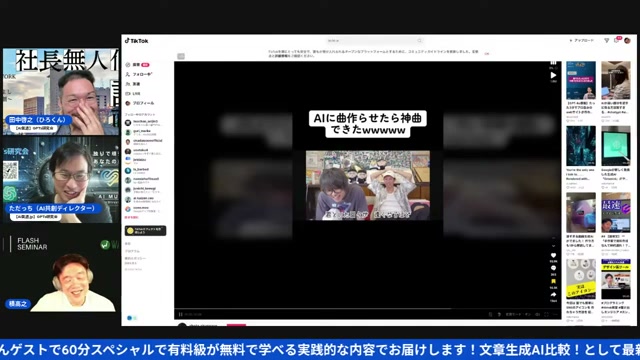
Task: Click the search magnifier icon
Action: [x=419, y=41]
